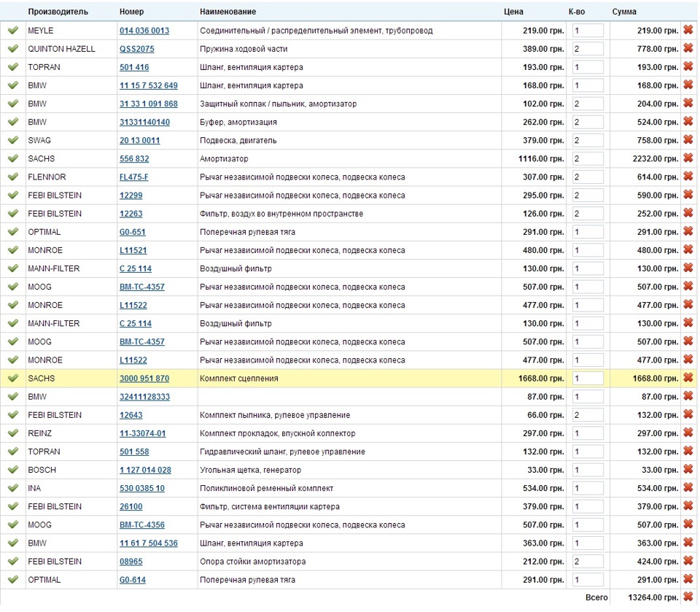Viewport: 700px width, 612px height.
Task: Remove the SWAG 20 13 0011 item
Action: click(688, 140)
